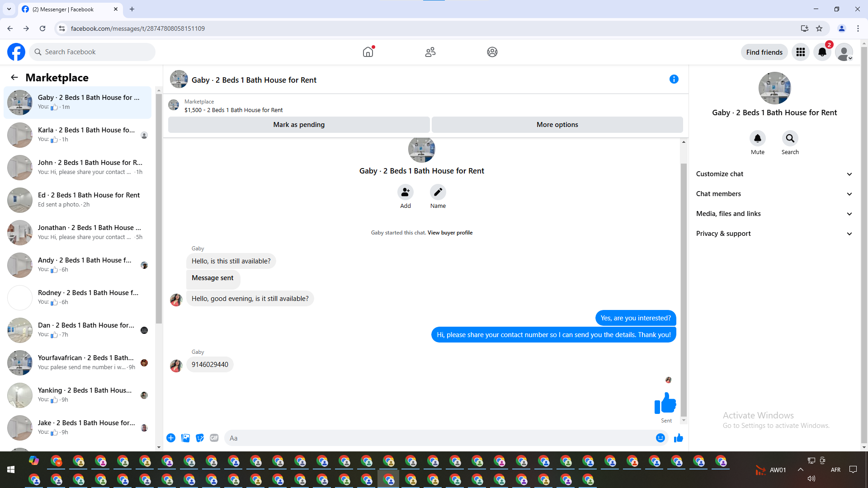The height and width of the screenshot is (488, 868).
Task: Open the notifications bell
Action: click(x=822, y=52)
